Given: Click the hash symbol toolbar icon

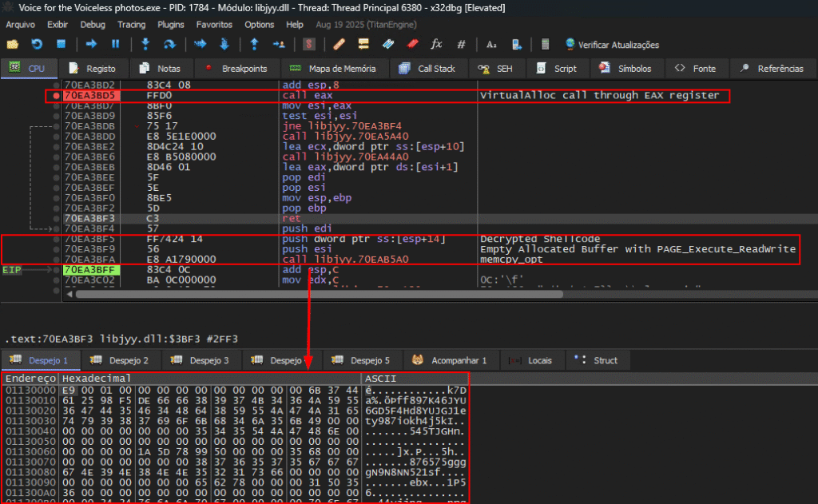Looking at the screenshot, I should tap(461, 44).
